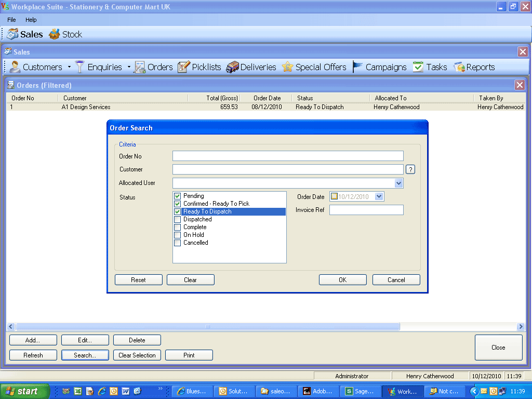Launch Excel from the quick launch bar
Screen dimensions: 532x399
click(x=78, y=391)
